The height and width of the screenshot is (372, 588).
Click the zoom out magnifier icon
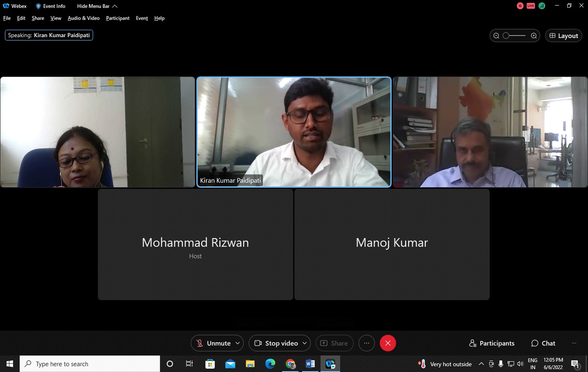[x=496, y=36]
